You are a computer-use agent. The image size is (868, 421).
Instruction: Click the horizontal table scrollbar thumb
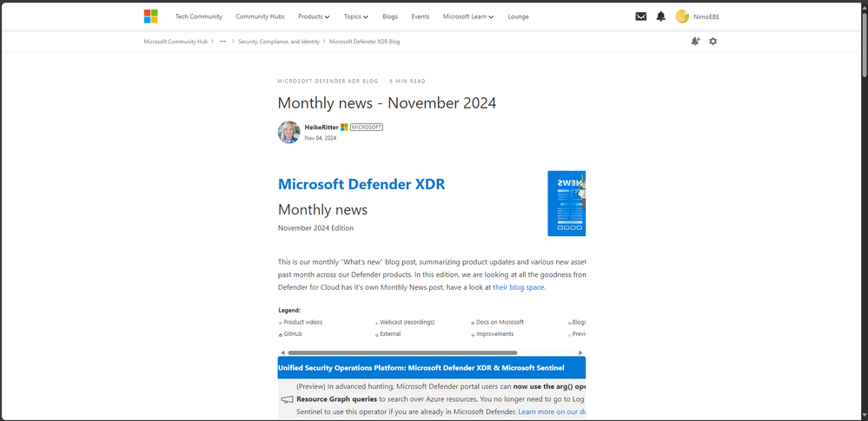pos(402,352)
